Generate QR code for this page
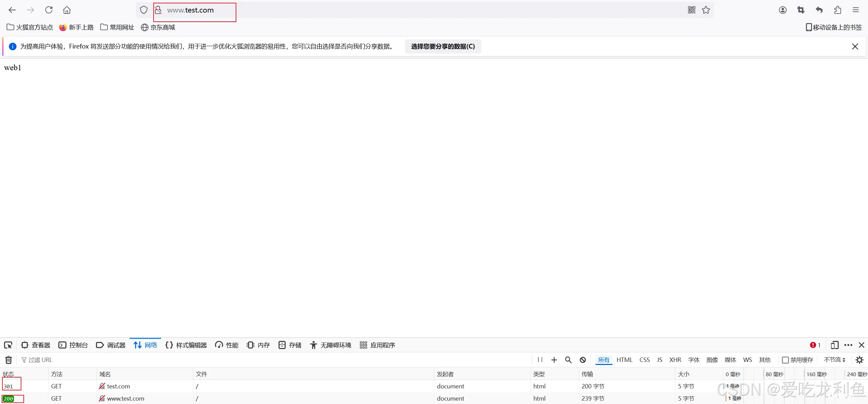 (692, 10)
